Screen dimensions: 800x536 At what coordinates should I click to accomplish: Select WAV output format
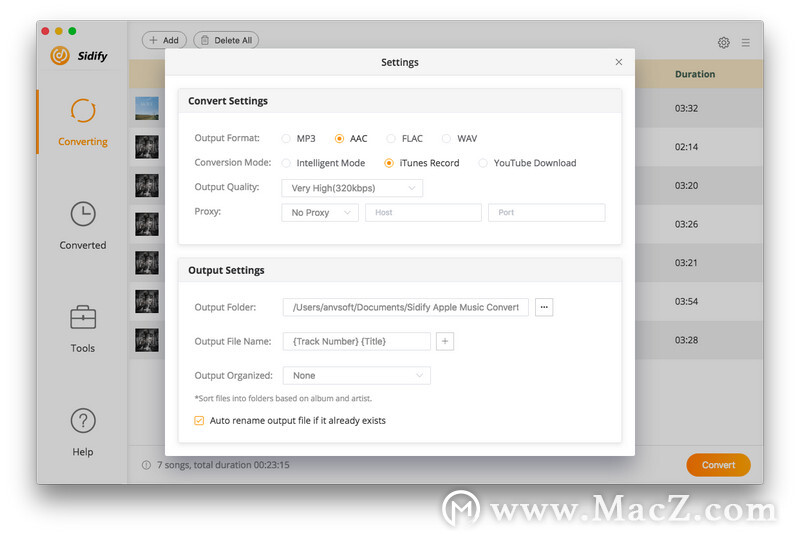click(446, 138)
